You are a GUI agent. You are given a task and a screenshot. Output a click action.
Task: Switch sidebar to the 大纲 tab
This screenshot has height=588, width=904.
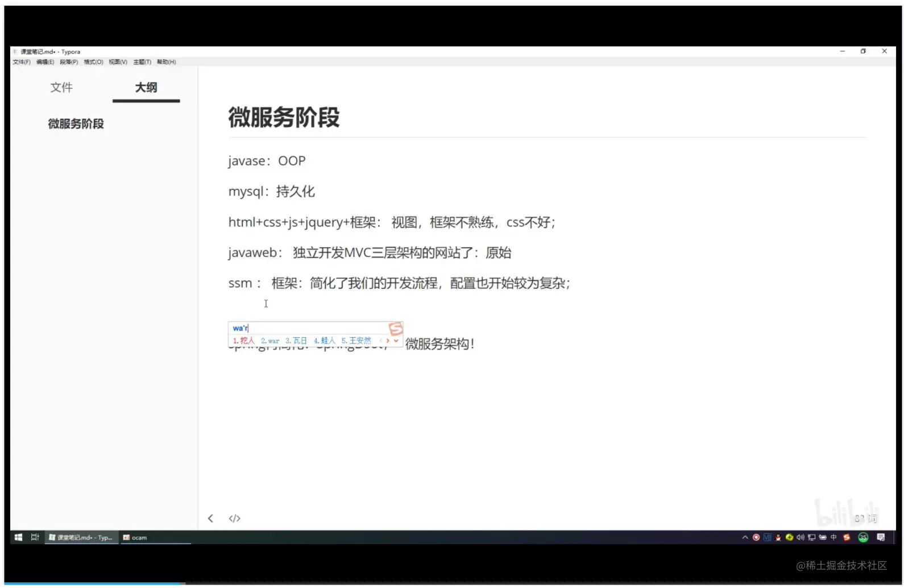click(146, 88)
